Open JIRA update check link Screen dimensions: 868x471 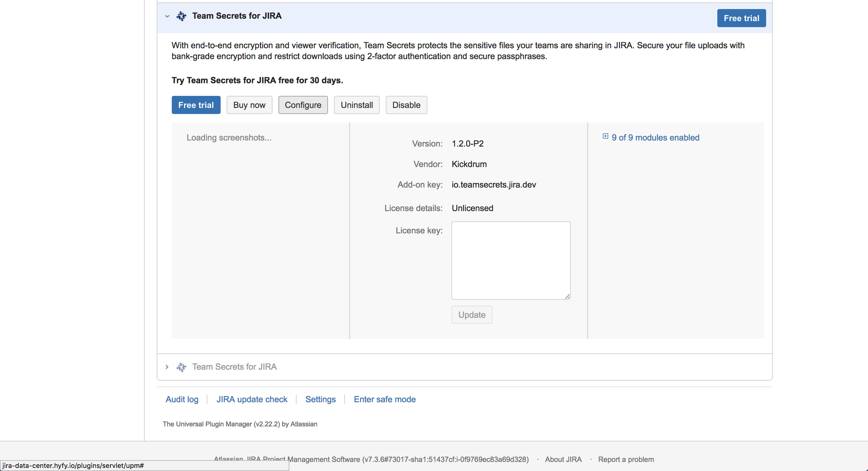pos(252,399)
